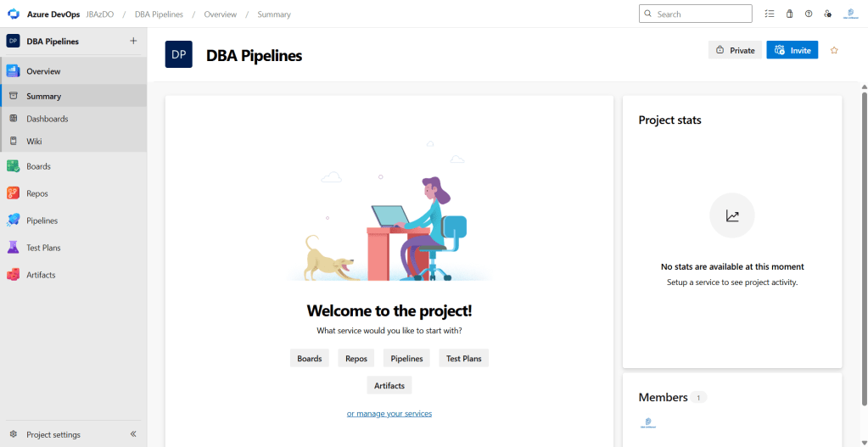This screenshot has height=447, width=868.
Task: Click the Members count badge showing 1
Action: point(698,397)
